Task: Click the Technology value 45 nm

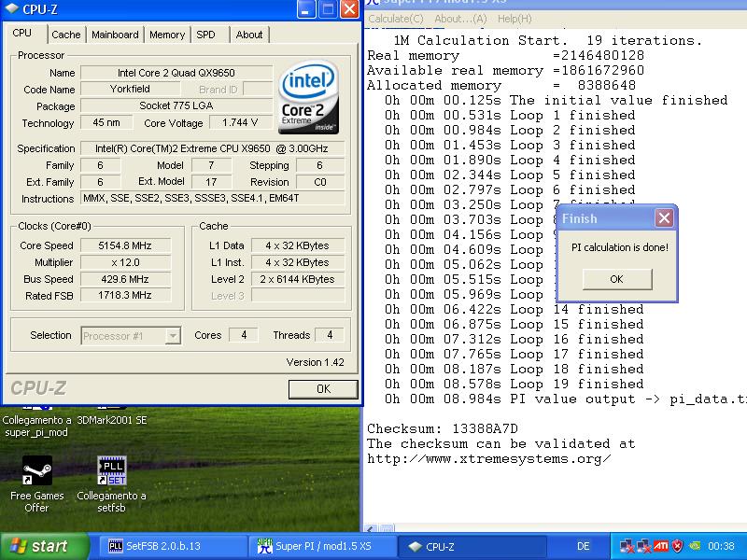Action: (106, 122)
